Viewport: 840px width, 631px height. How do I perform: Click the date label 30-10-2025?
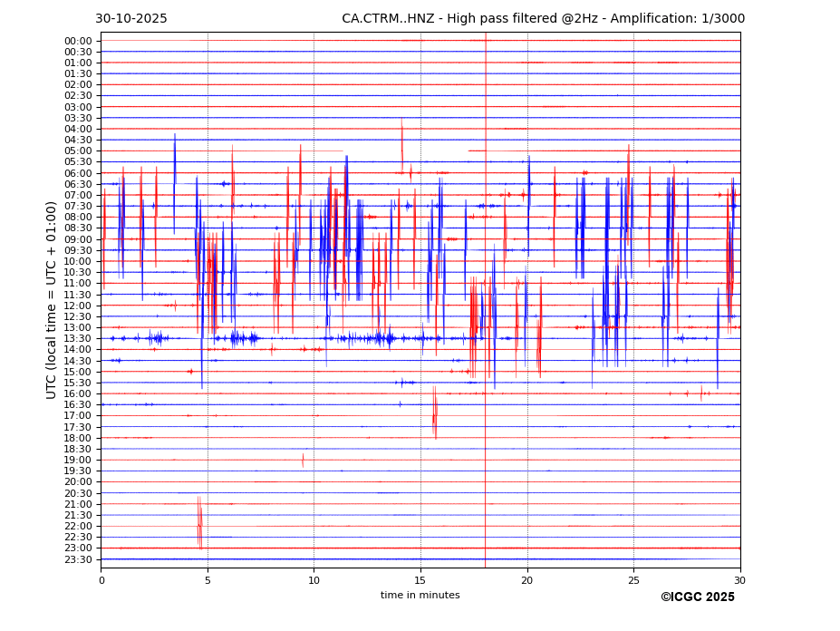(x=131, y=19)
